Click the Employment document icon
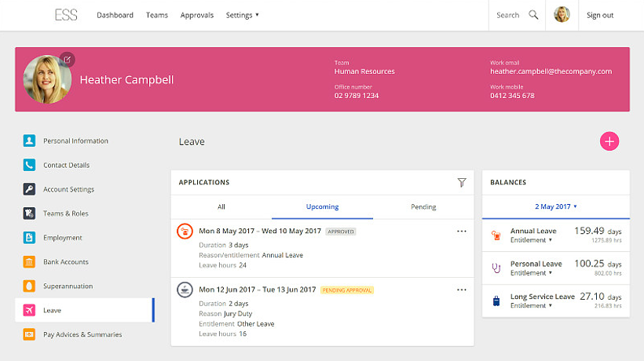Screen dimensions: 644x361 (29, 238)
